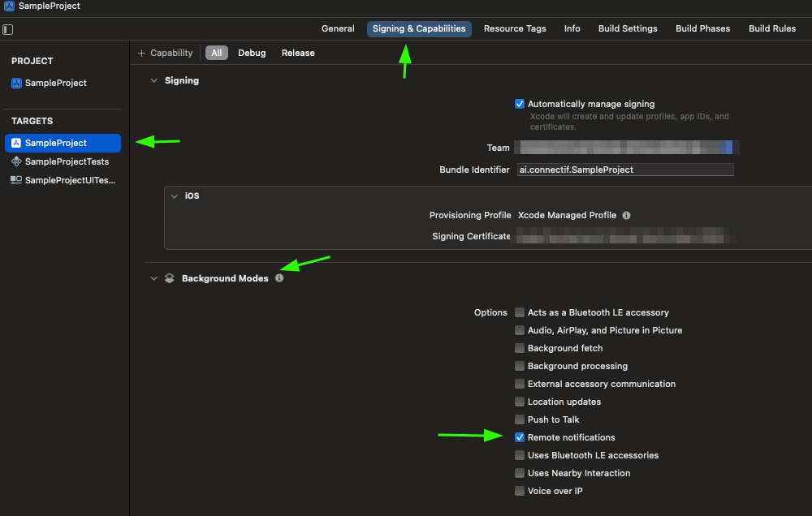Click the Provisioning Profile info icon
This screenshot has height=516, width=812.
(x=626, y=215)
